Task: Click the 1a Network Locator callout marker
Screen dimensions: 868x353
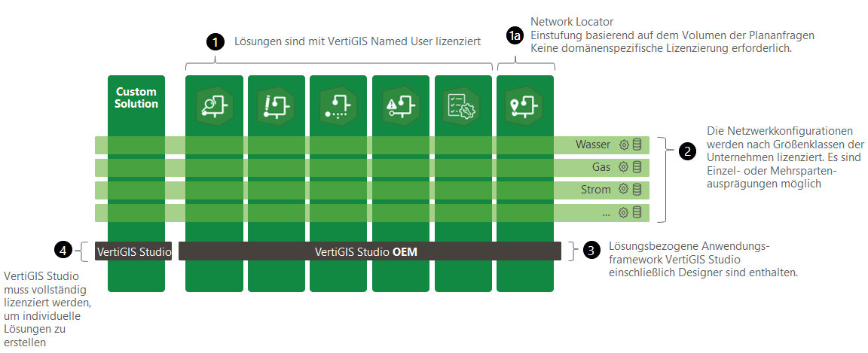Action: [x=515, y=36]
